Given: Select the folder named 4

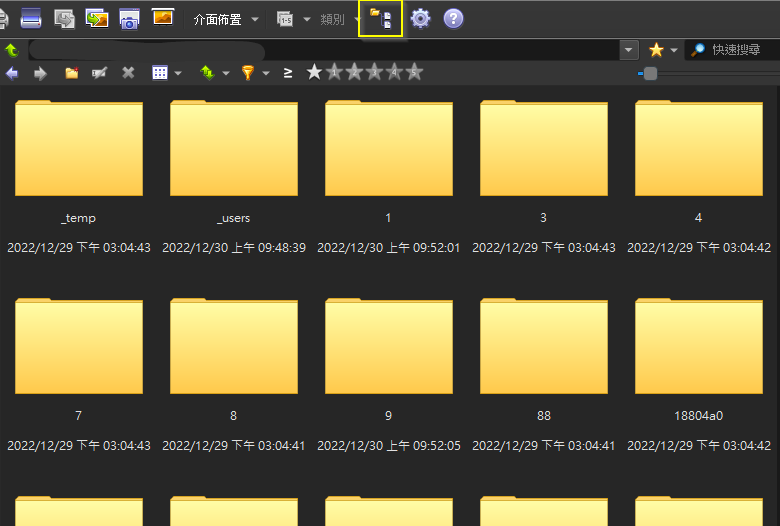Looking at the screenshot, I should click(699, 148).
